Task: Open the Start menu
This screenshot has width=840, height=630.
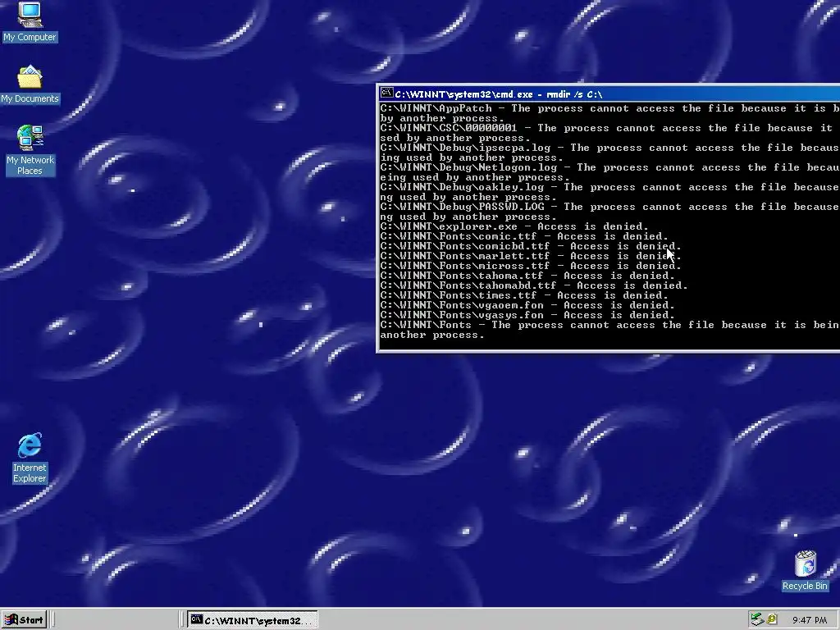Action: click(x=24, y=620)
